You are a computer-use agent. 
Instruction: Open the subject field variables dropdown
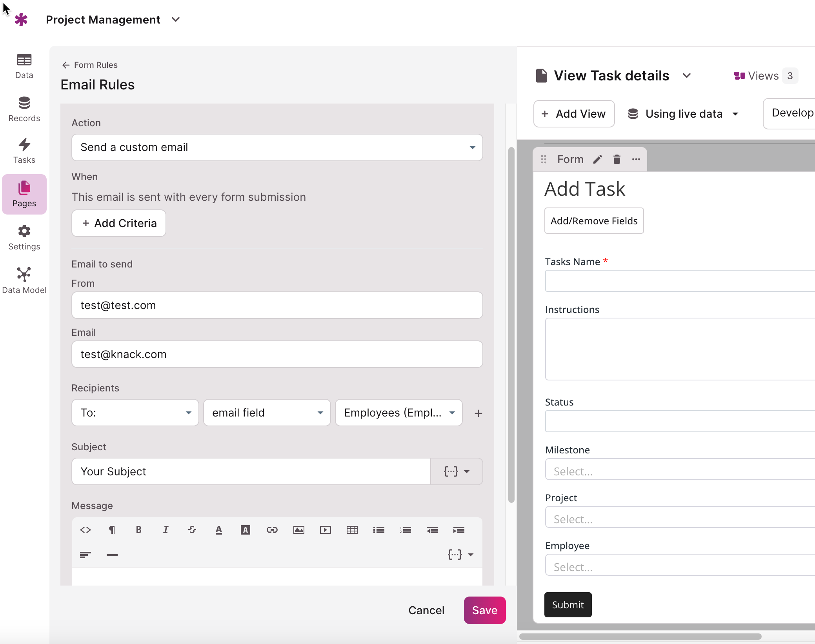click(x=457, y=471)
